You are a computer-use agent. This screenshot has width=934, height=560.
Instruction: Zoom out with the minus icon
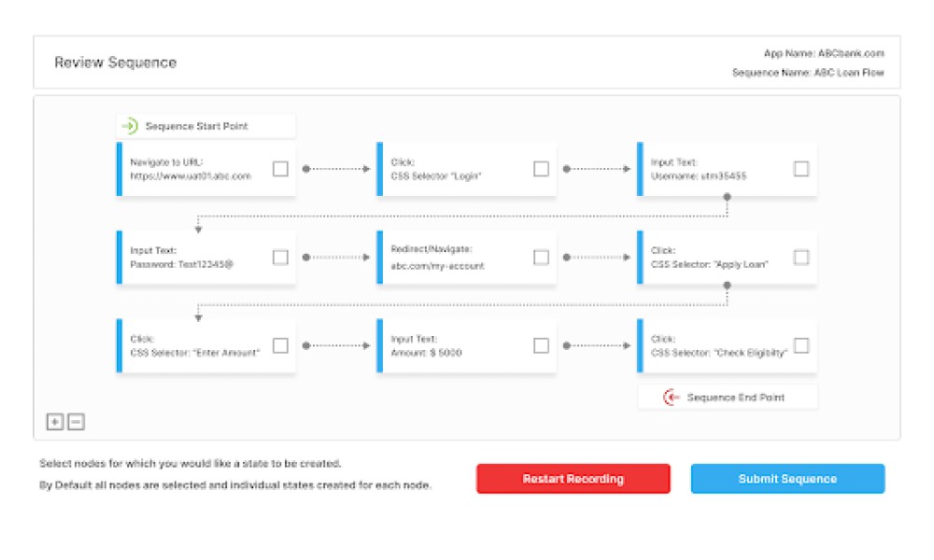click(x=76, y=422)
